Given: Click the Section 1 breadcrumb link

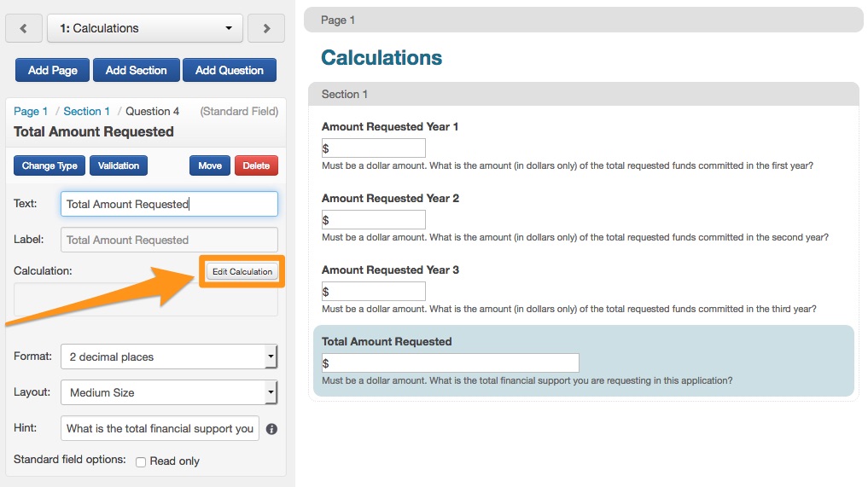Looking at the screenshot, I should (x=86, y=111).
